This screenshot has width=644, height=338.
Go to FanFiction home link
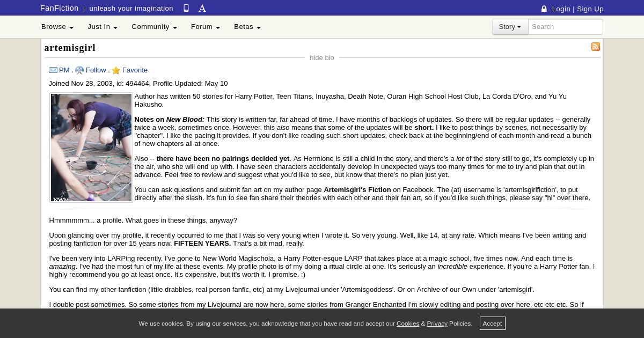point(60,8)
